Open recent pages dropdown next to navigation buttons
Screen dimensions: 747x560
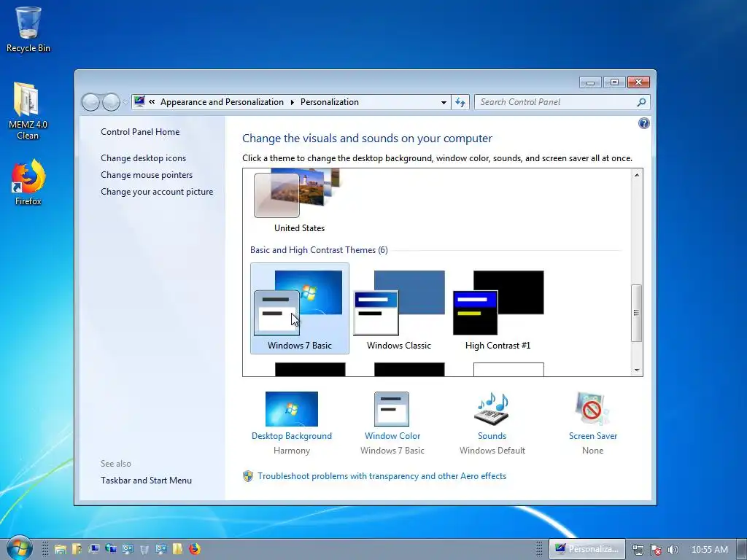[125, 102]
